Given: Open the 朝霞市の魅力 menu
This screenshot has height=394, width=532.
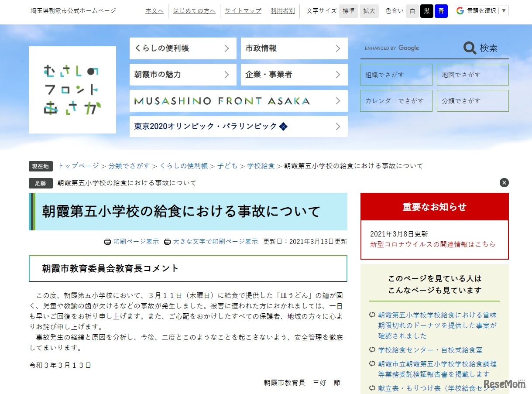Looking at the screenshot, I should tap(183, 75).
